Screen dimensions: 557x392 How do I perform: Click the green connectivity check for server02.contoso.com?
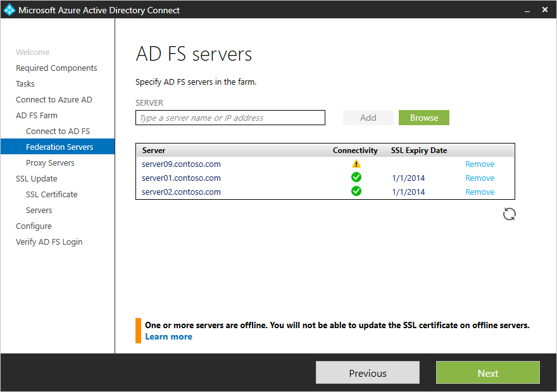coord(356,192)
